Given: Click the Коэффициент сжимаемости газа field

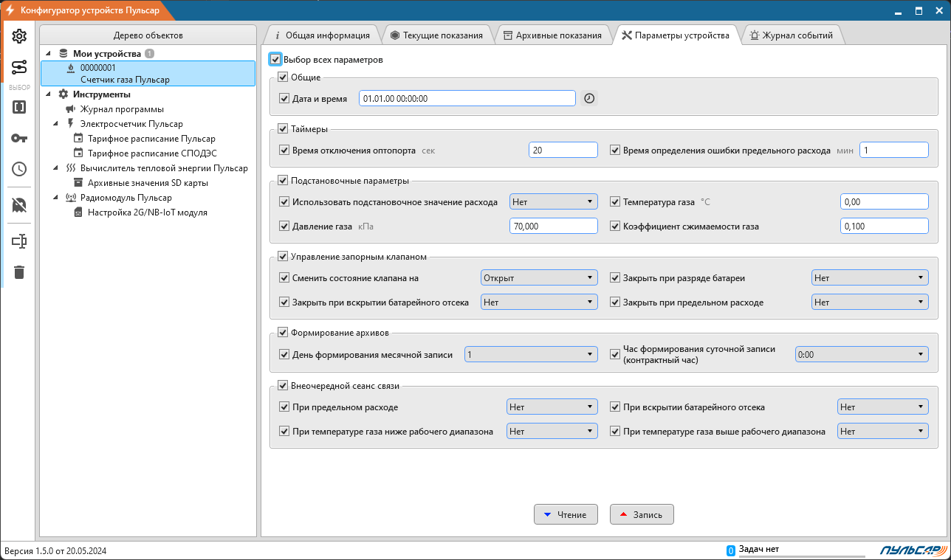Looking at the screenshot, I should (x=884, y=227).
